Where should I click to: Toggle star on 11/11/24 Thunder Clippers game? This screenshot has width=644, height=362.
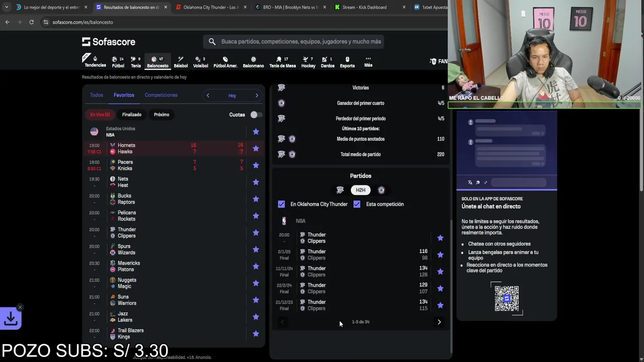(x=440, y=271)
